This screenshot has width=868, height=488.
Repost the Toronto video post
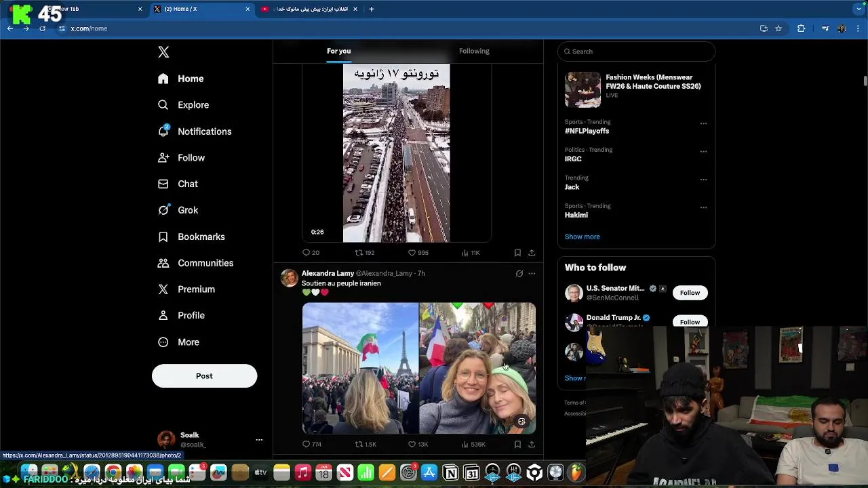[365, 253]
